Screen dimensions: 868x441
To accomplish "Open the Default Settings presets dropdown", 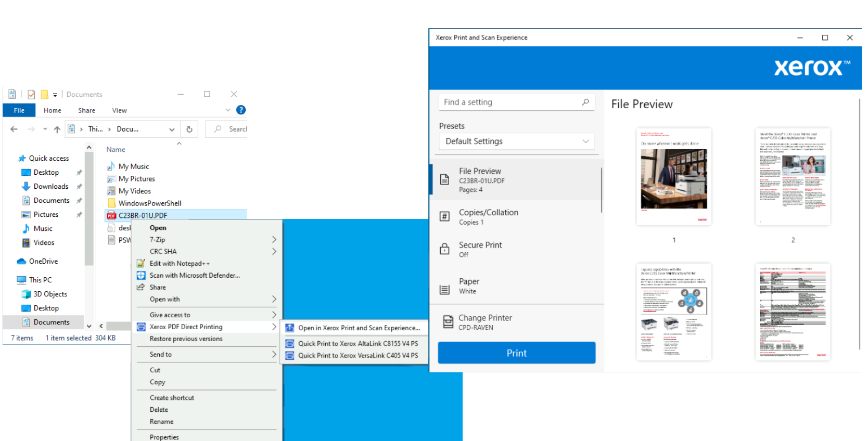I will click(x=517, y=141).
